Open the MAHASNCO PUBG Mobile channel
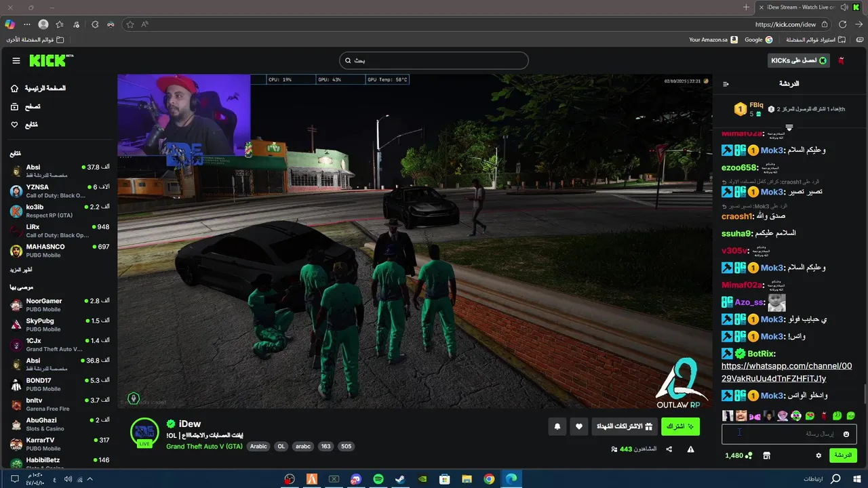Viewport: 868px width, 488px height. tap(59, 251)
